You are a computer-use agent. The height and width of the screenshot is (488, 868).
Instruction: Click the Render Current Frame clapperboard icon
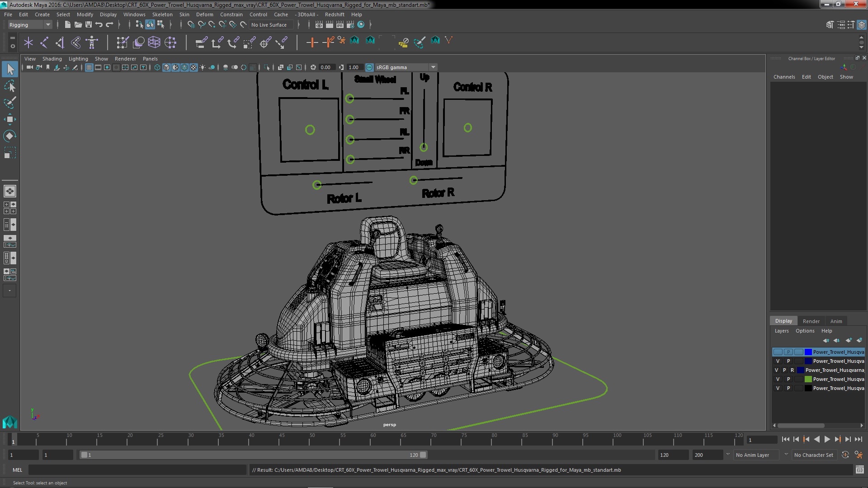coord(330,25)
